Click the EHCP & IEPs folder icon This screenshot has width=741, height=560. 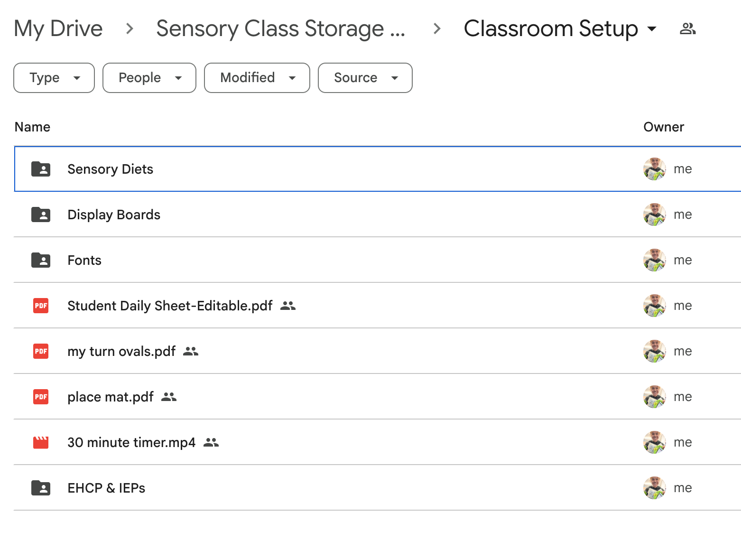click(41, 488)
